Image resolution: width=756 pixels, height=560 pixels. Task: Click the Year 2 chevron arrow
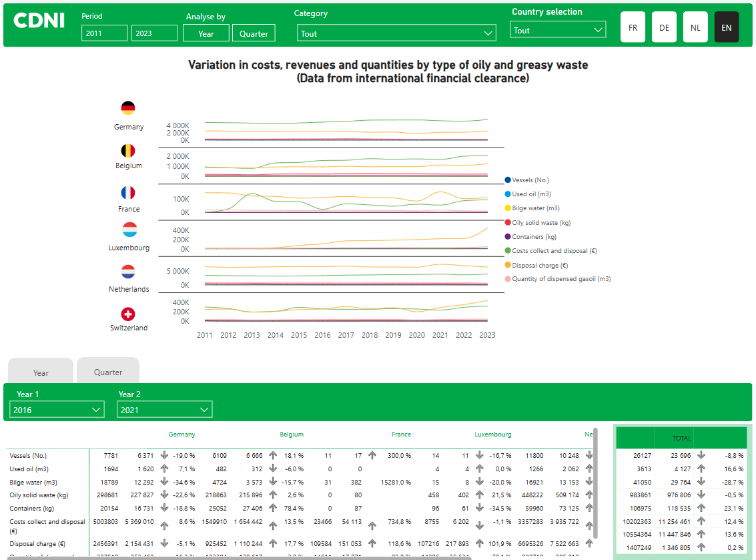tap(204, 410)
